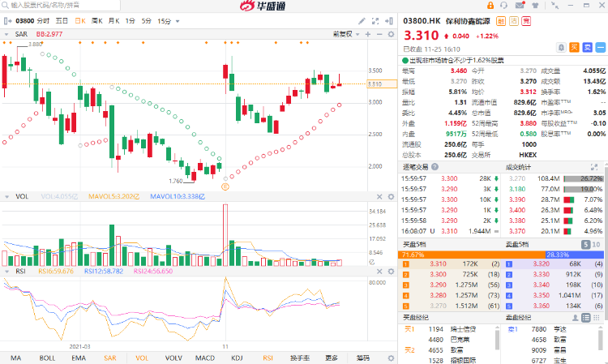Enable the BOLL indicator
608x364 pixels.
click(47, 358)
